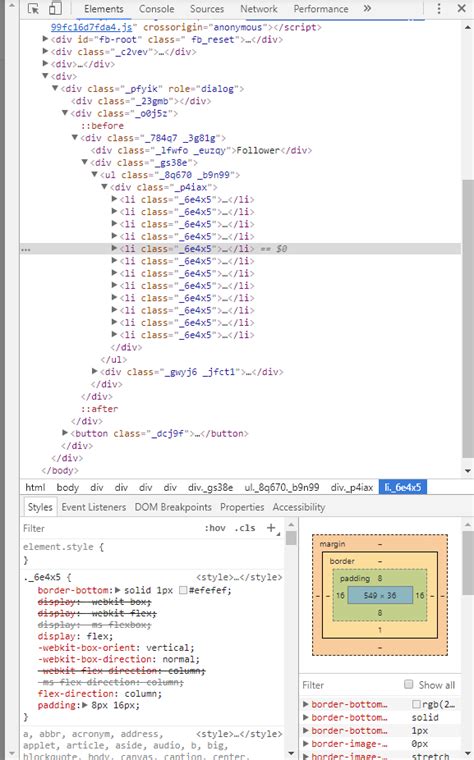Screen dimensions: 474x760
Task: Click the Styles pane scrollbar thumb
Action: point(290,538)
